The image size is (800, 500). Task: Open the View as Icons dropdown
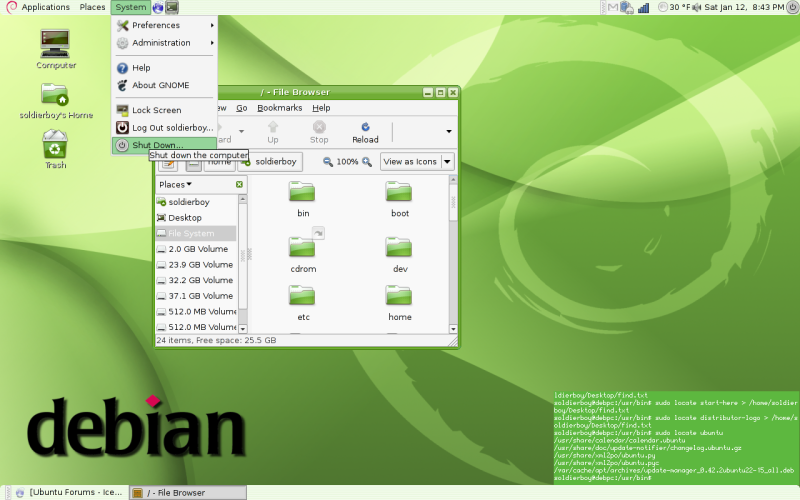[x=417, y=162]
